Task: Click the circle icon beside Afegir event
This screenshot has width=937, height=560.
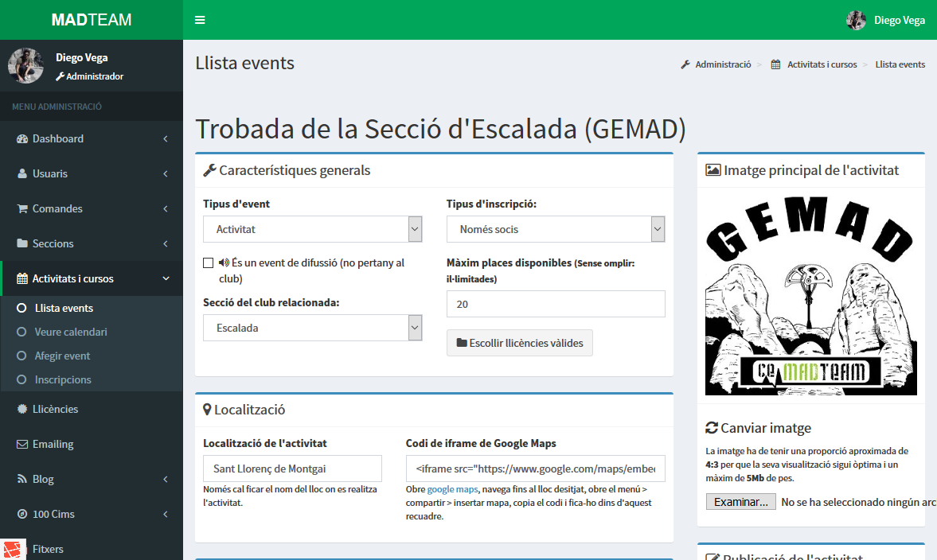Action: pyautogui.click(x=21, y=356)
